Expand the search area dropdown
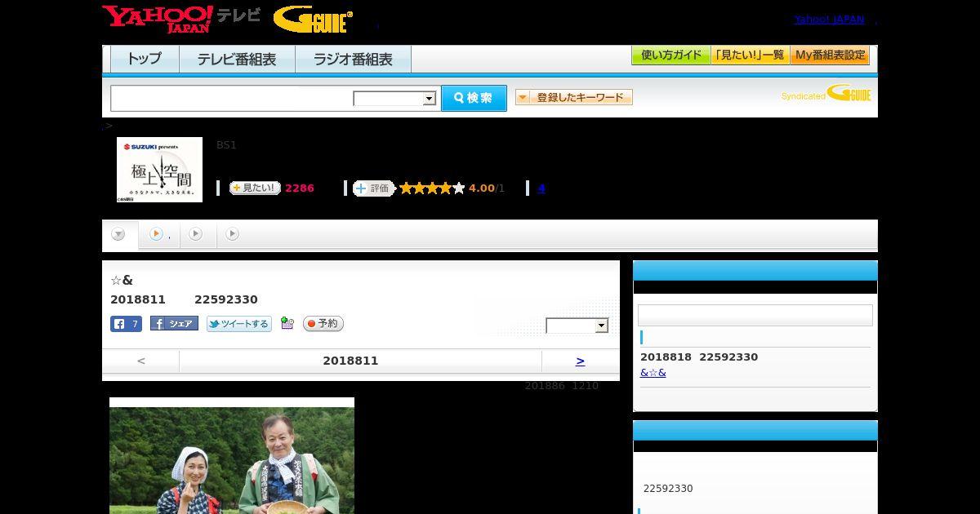The width and height of the screenshot is (980, 514). [395, 99]
